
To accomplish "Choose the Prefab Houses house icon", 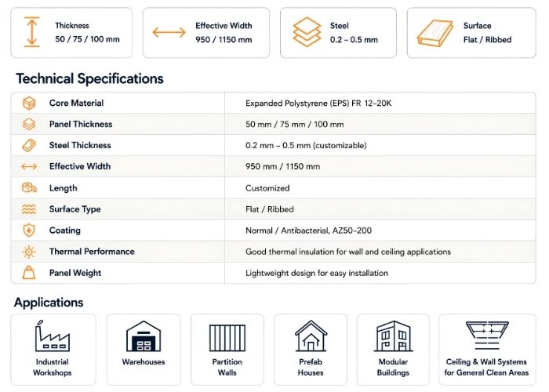I will [311, 336].
